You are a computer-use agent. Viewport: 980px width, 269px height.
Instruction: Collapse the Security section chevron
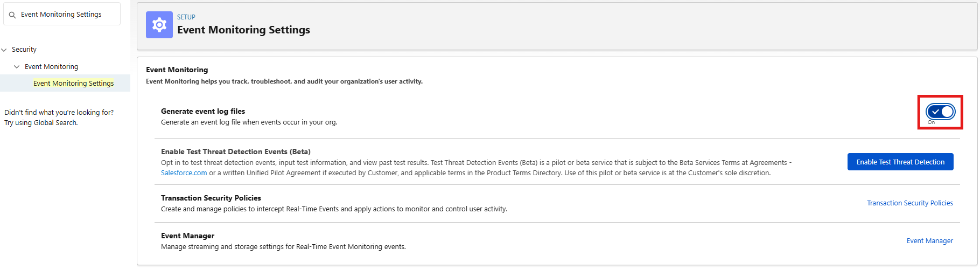pos(4,50)
